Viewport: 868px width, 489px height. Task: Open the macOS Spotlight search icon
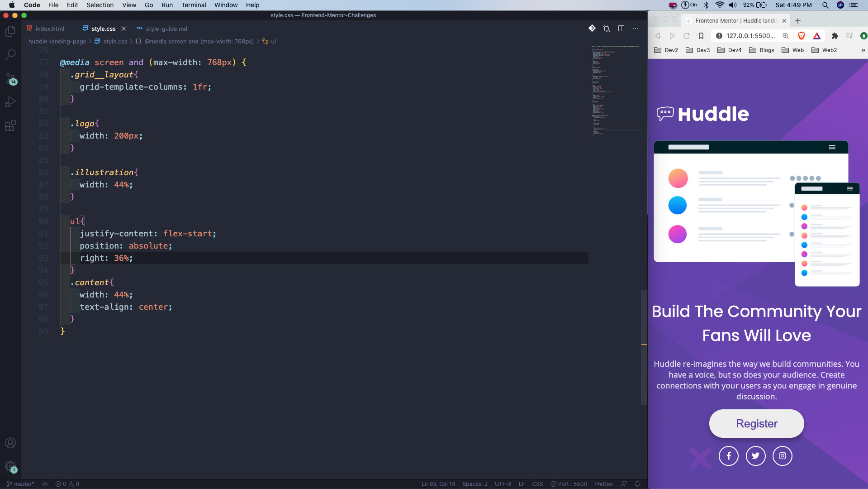point(825,5)
